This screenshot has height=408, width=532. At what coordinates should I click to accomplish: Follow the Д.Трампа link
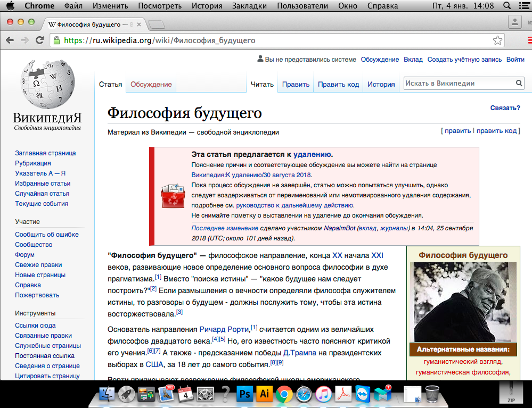[x=300, y=353]
